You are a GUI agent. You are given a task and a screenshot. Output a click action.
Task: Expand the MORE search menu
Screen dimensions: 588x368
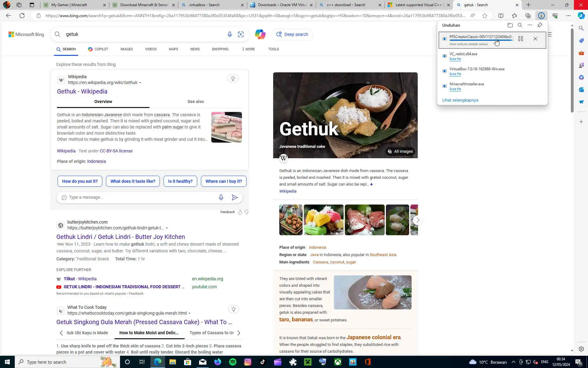click(x=248, y=49)
